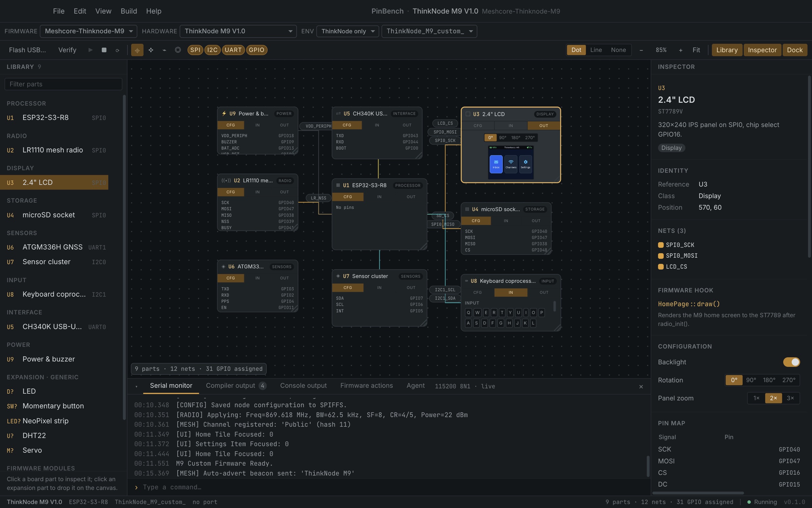Image resolution: width=812 pixels, height=508 pixels.
Task: Select the wire connection tool icon
Action: (x=164, y=50)
